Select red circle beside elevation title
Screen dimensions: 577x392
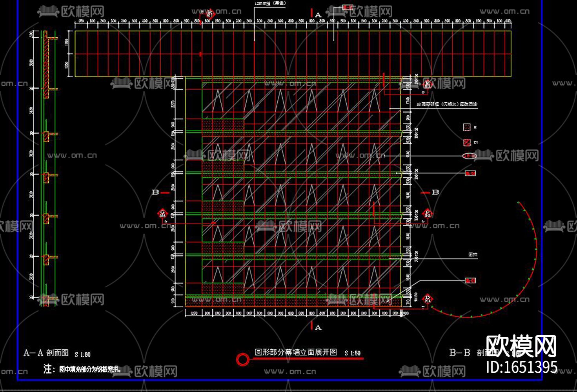pos(243,359)
